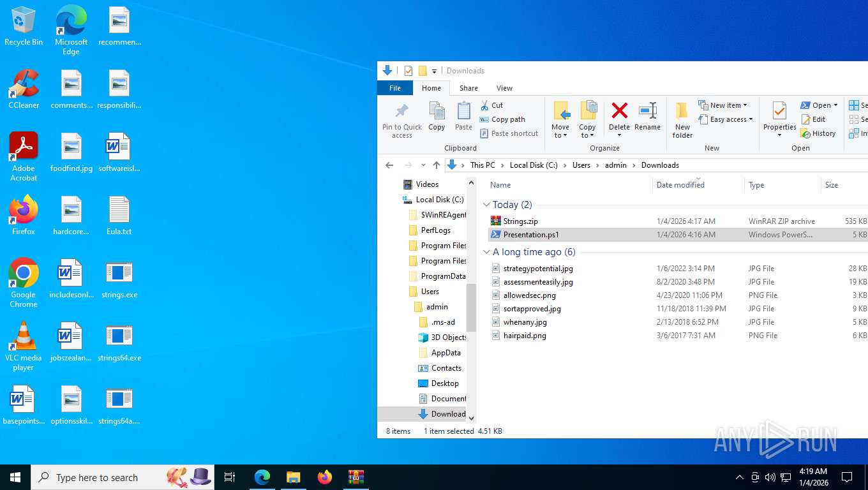Click Quick Access Toolbar customize dropdown arrow
The height and width of the screenshot is (490, 868).
coord(434,71)
